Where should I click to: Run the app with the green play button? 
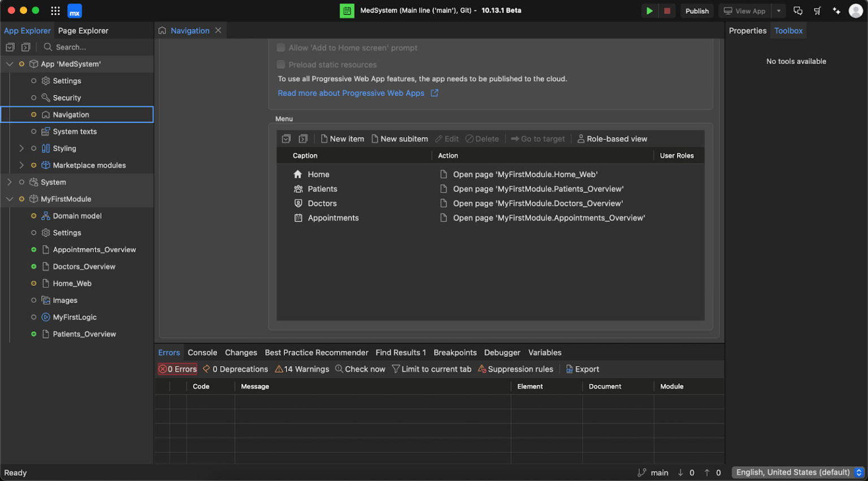click(x=649, y=11)
